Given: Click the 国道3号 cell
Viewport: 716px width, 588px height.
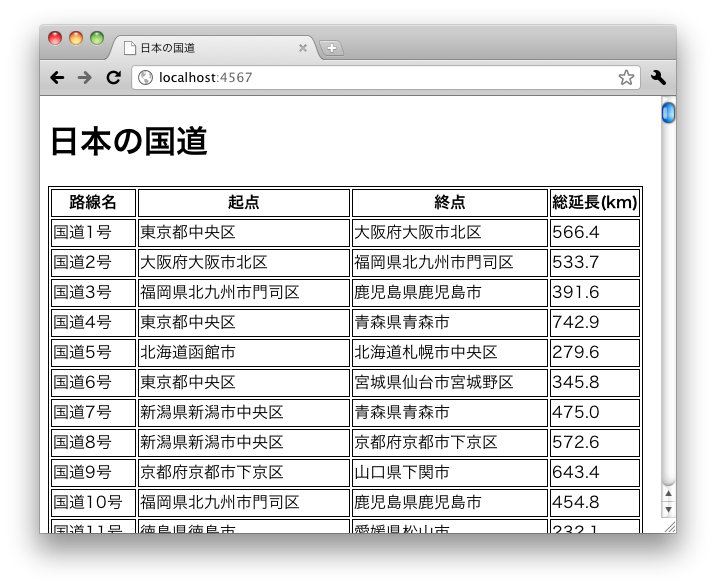Looking at the screenshot, I should click(93, 293).
